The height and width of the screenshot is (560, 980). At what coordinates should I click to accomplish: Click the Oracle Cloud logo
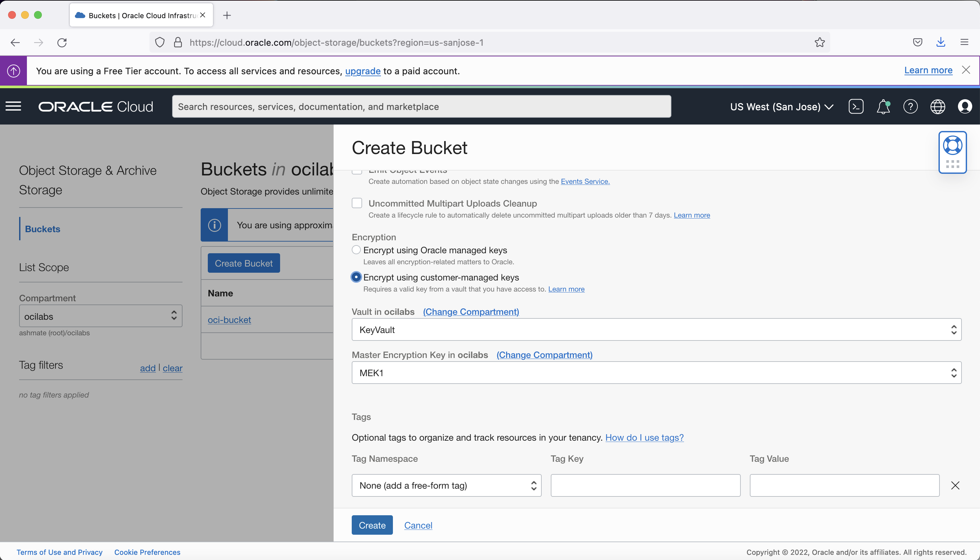tap(95, 106)
